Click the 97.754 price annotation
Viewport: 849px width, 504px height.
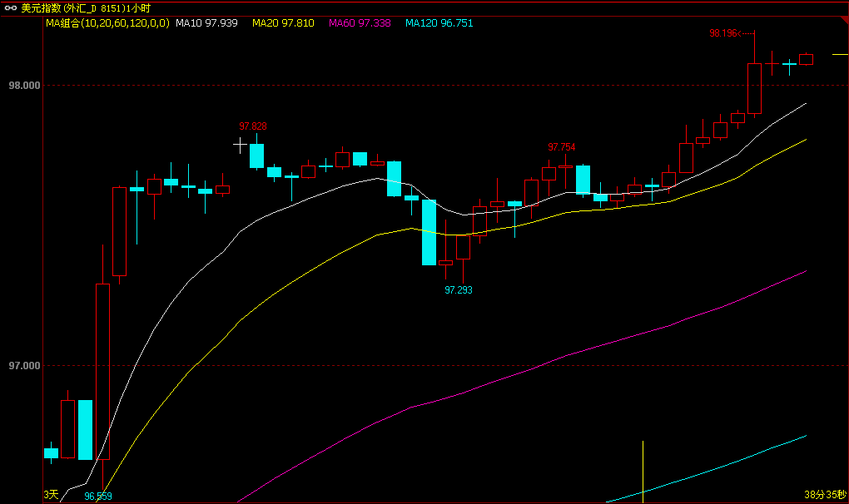[x=562, y=146]
